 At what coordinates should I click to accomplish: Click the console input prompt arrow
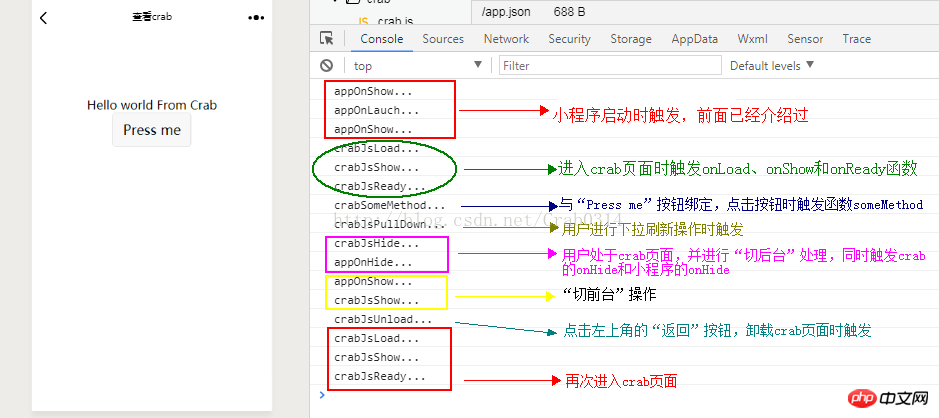click(x=322, y=394)
